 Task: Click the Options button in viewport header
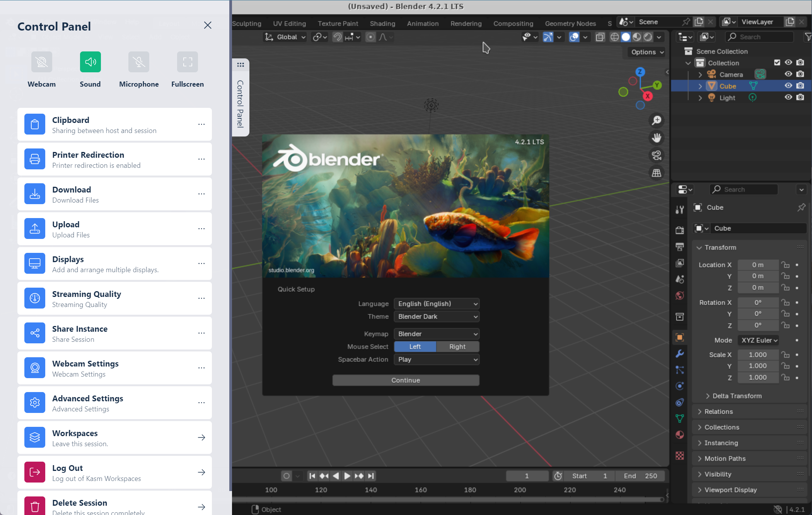(647, 52)
